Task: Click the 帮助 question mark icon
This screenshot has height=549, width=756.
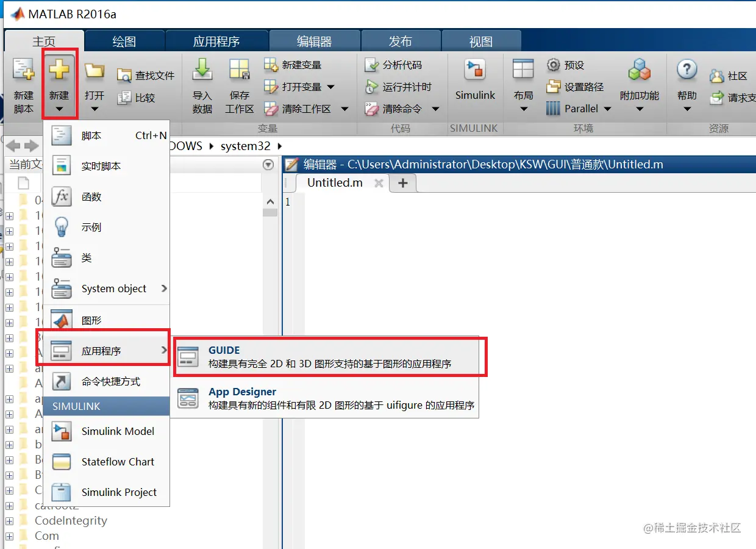Action: click(x=687, y=70)
